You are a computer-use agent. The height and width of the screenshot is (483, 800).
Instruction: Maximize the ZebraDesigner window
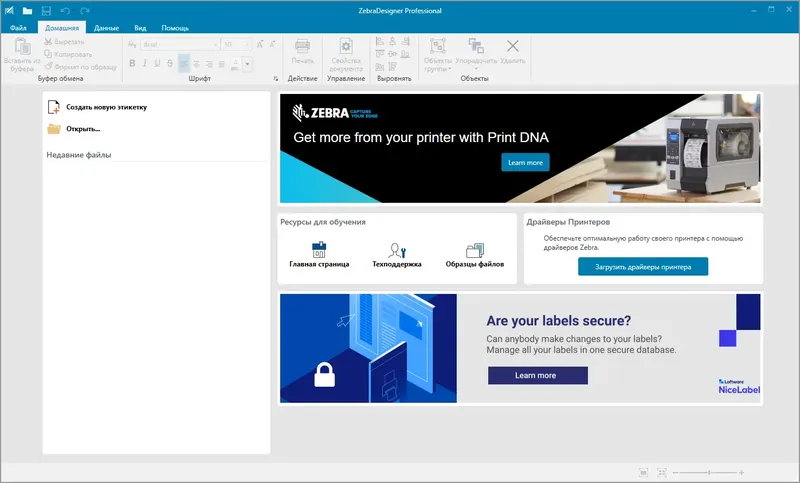pos(771,10)
